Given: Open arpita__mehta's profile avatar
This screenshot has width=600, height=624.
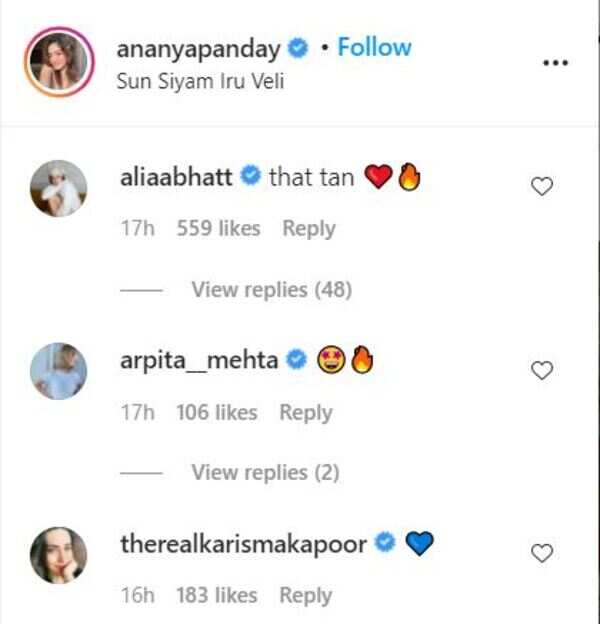Looking at the screenshot, I should point(58,371).
